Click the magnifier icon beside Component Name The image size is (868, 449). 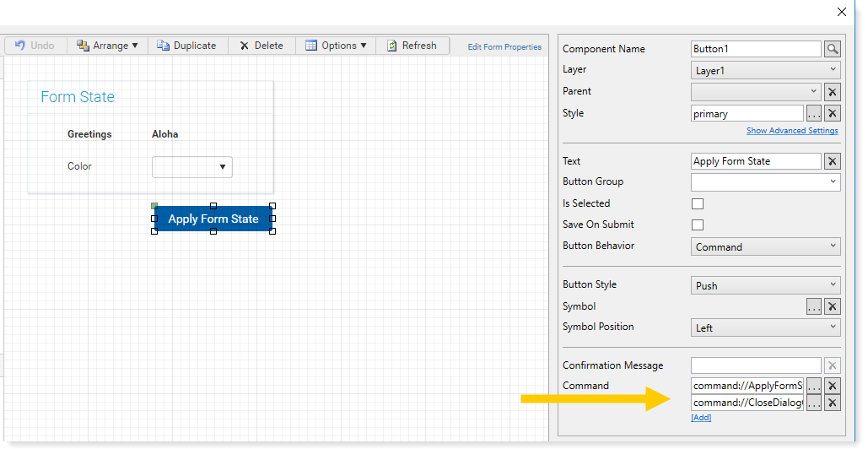pos(832,49)
